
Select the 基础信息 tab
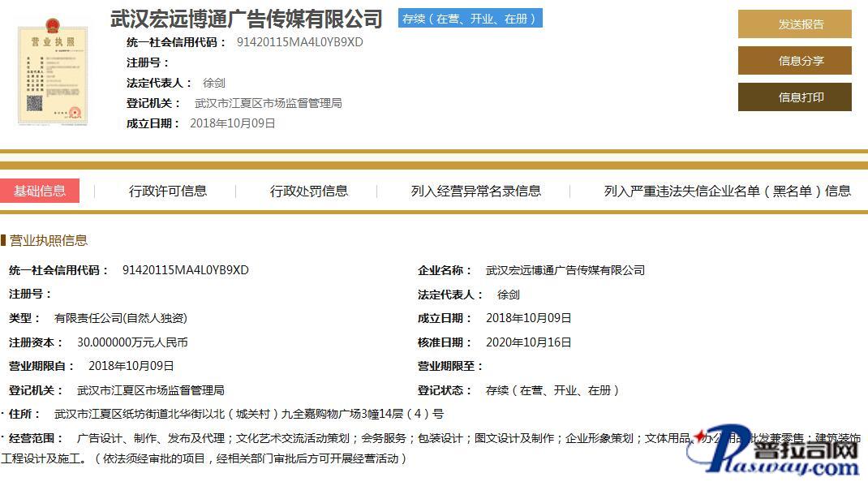pos(40,191)
